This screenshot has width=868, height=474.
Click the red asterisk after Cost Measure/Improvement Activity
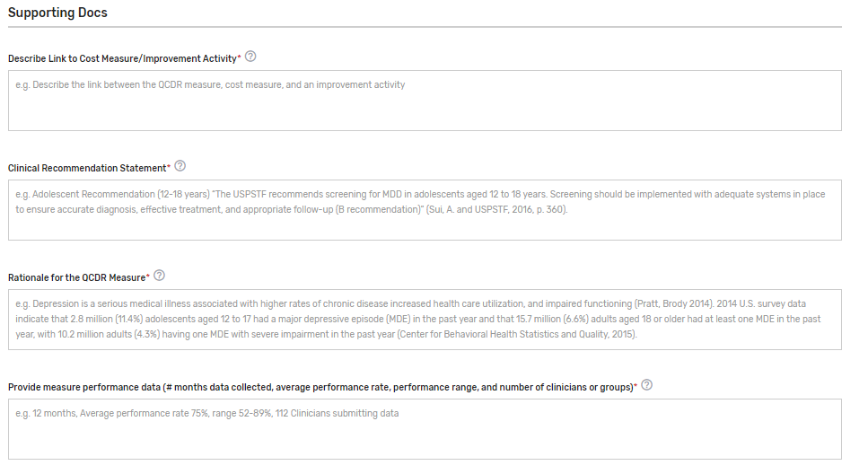pos(239,57)
